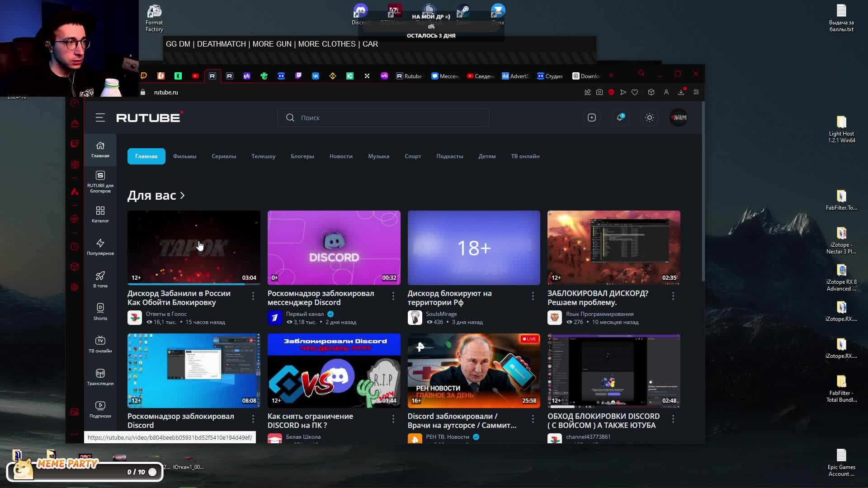Open channel Ответы в Голос
This screenshot has width=868, height=488.
(x=166, y=314)
